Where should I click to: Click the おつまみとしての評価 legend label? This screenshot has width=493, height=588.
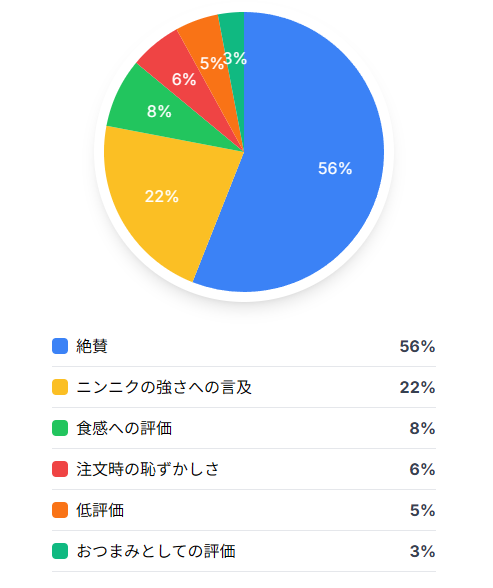156,551
